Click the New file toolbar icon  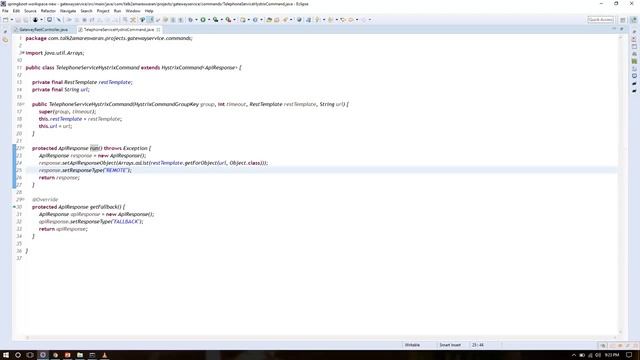5,20
